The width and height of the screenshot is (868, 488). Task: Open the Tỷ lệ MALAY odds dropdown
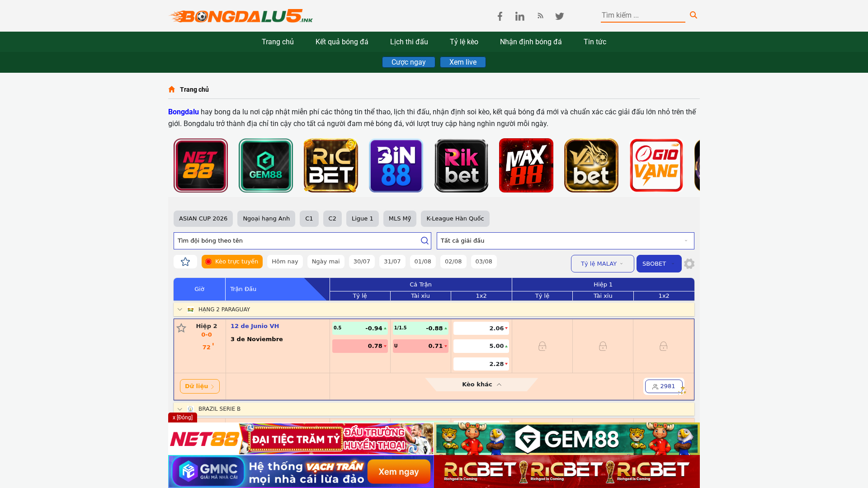pos(603,263)
